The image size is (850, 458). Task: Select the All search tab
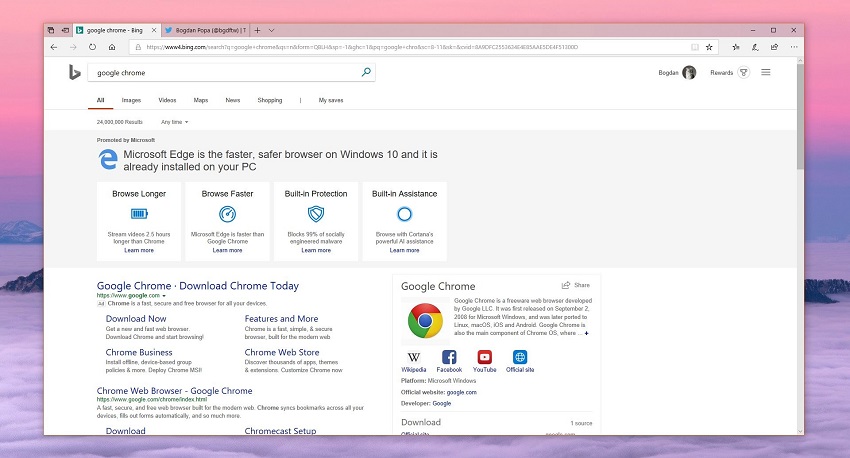click(100, 100)
